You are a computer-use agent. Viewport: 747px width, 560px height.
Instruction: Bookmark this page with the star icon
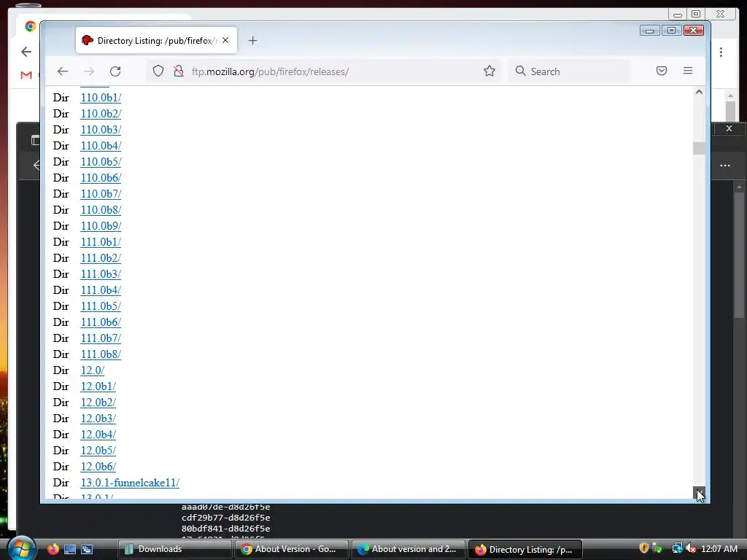tap(489, 71)
